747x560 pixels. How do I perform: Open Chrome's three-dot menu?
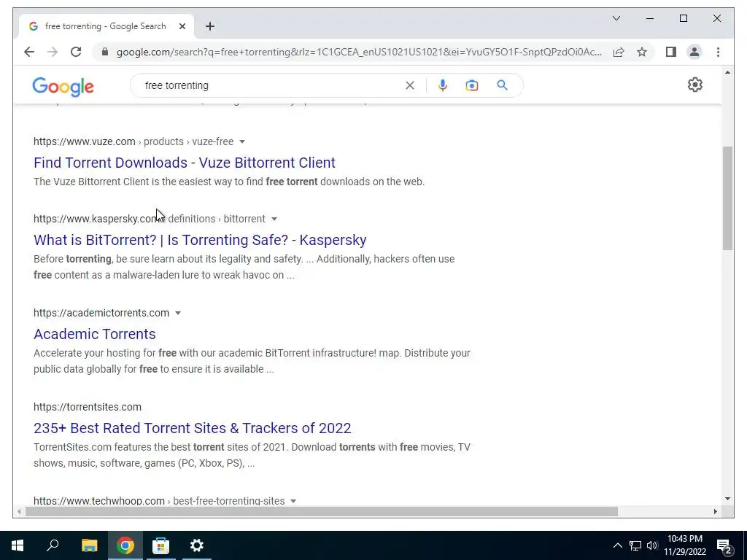point(718,52)
